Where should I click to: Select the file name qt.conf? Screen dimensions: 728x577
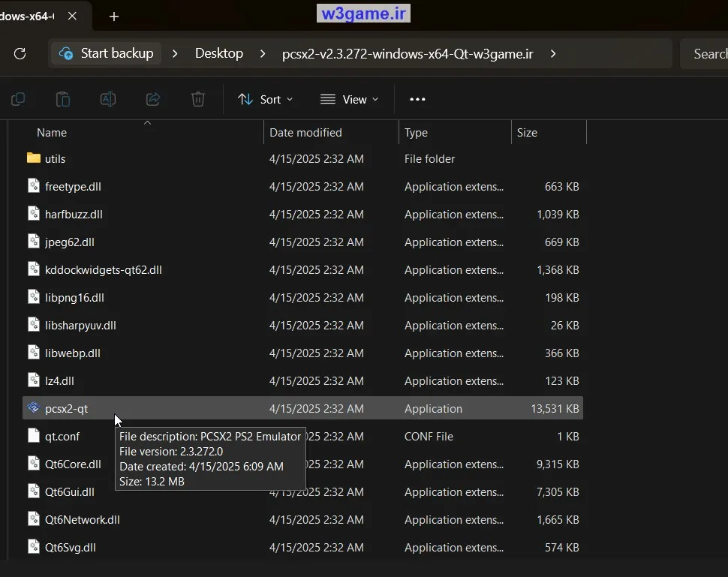(62, 437)
